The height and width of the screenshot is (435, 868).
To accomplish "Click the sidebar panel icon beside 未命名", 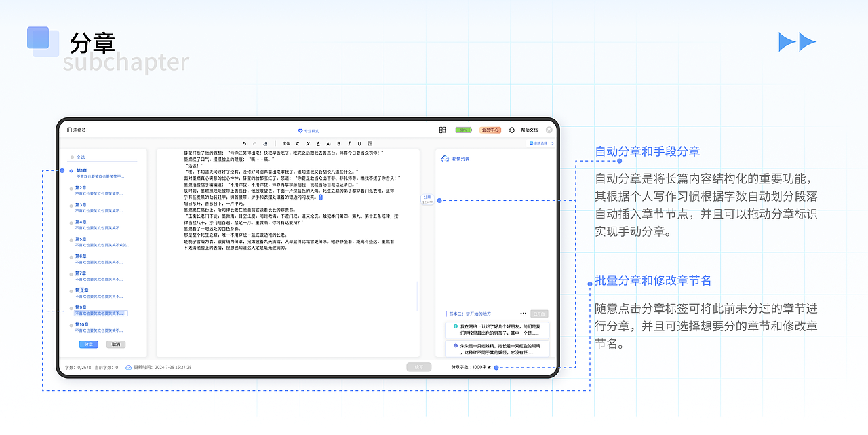I will pos(69,130).
